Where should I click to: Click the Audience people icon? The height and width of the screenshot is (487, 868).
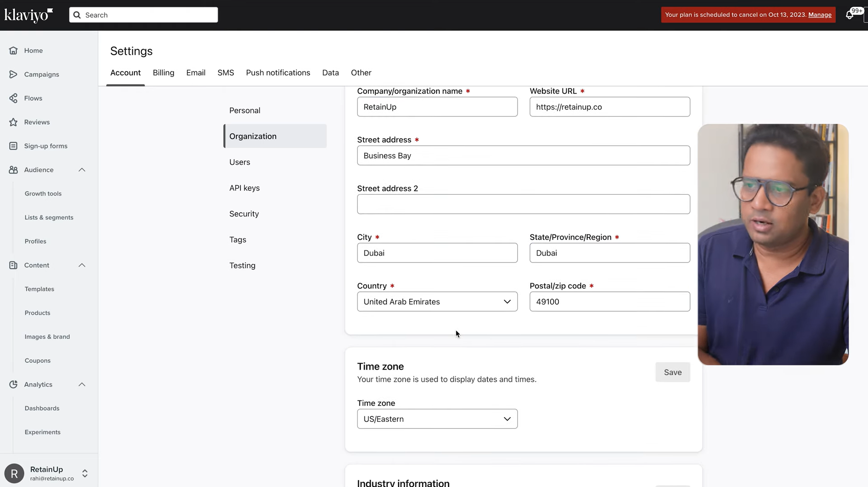click(x=14, y=170)
